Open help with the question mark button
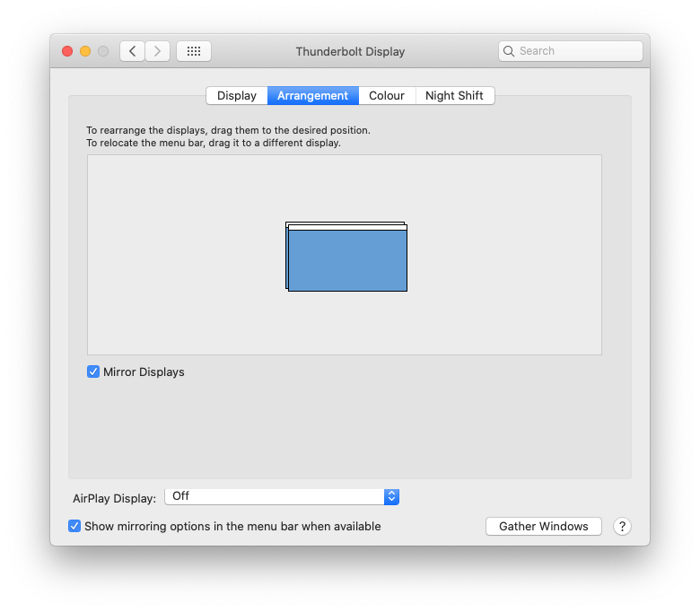 [x=622, y=526]
